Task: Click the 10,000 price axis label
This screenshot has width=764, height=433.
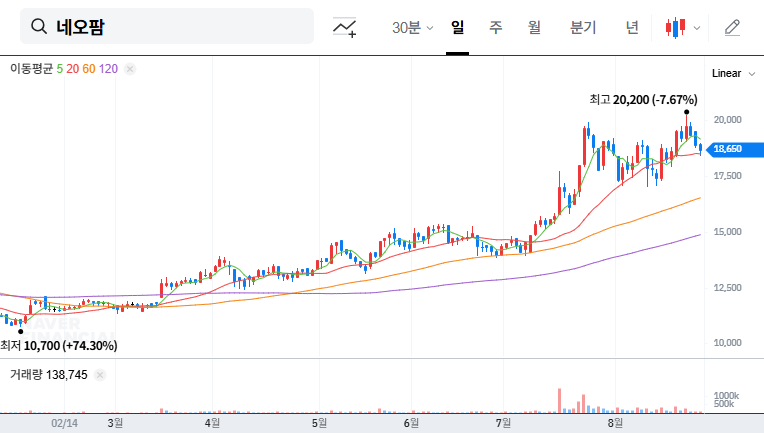Action: click(x=727, y=343)
